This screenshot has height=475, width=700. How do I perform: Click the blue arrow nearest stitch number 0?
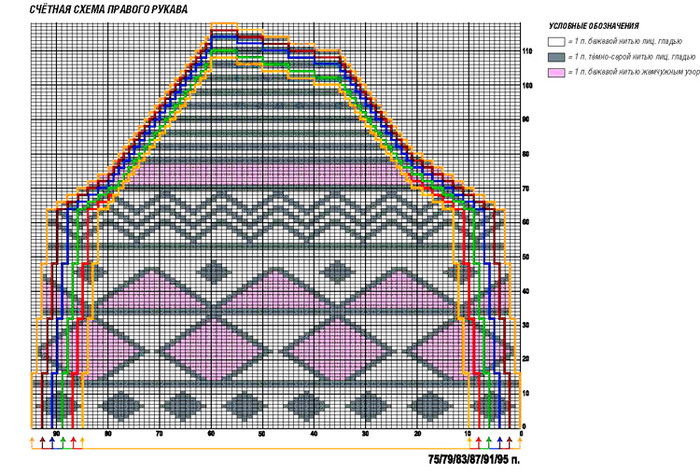(x=500, y=442)
